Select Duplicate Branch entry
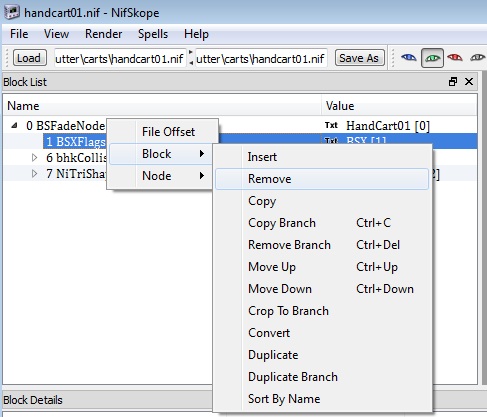487x417 pixels. (322, 377)
